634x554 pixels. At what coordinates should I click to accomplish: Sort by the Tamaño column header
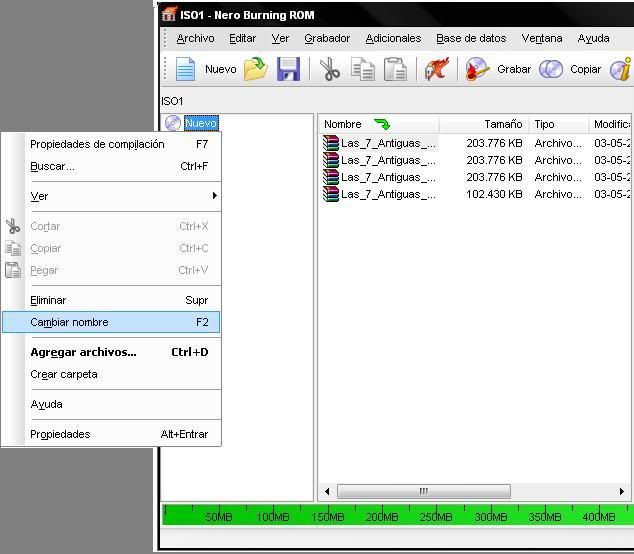coord(484,124)
